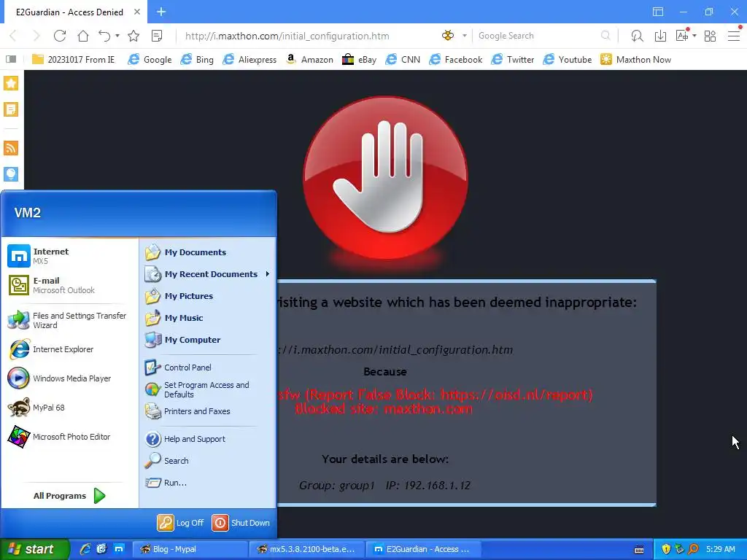Click the magnifier search button
This screenshot has height=560, width=747.
[605, 36]
